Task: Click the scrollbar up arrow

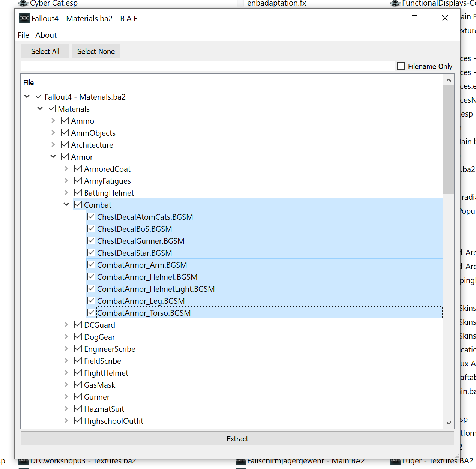Action: [x=449, y=80]
